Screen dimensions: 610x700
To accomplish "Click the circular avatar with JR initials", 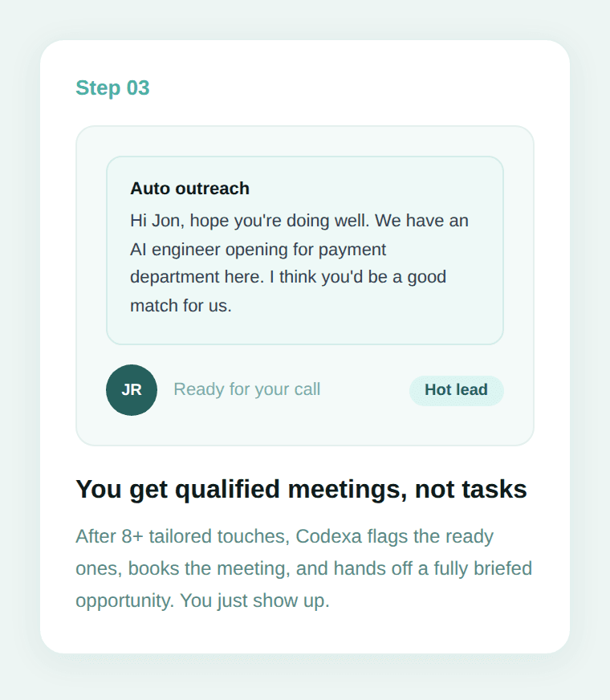I will point(132,389).
